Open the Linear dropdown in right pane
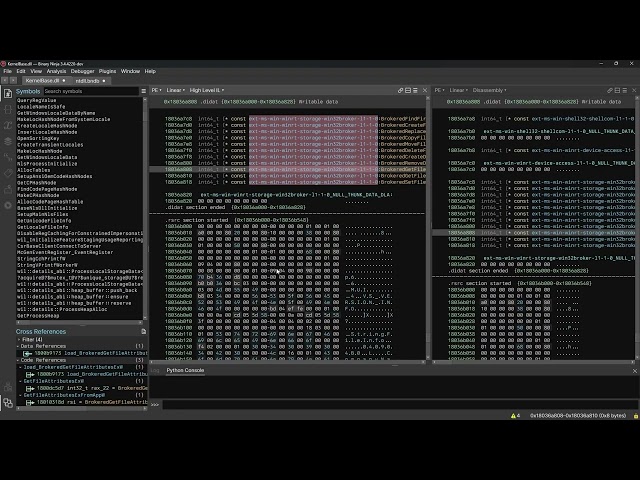The width and height of the screenshot is (640, 480). [x=458, y=90]
